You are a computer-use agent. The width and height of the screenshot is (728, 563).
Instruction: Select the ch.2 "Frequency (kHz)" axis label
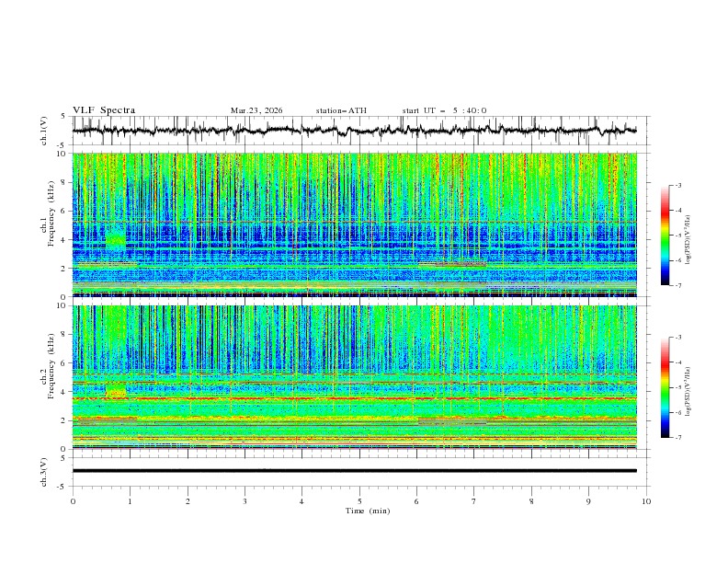(x=51, y=365)
